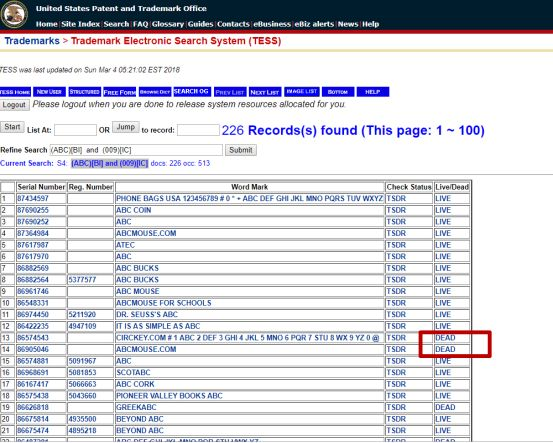
Task: Open serial number 86882569
Action: (x=33, y=268)
